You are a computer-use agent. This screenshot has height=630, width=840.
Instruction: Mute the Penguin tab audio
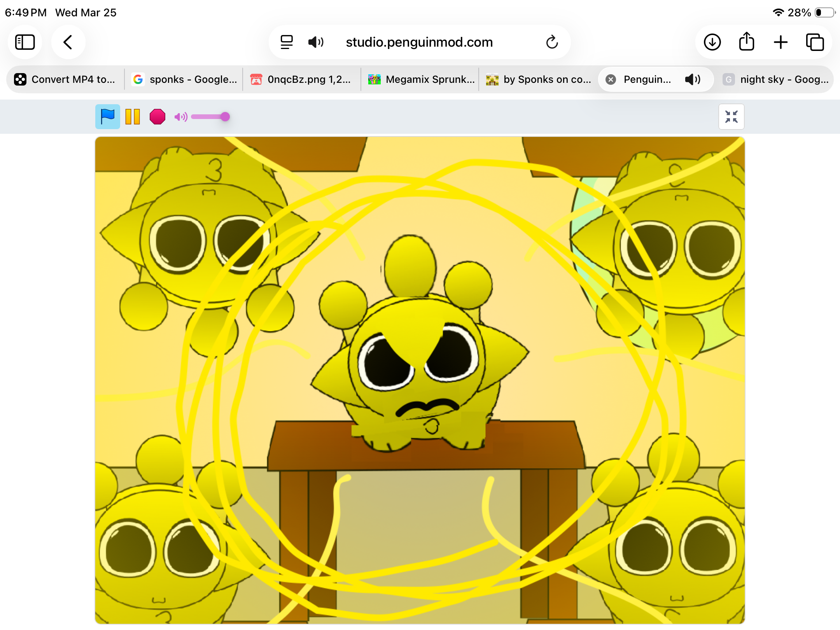[693, 79]
